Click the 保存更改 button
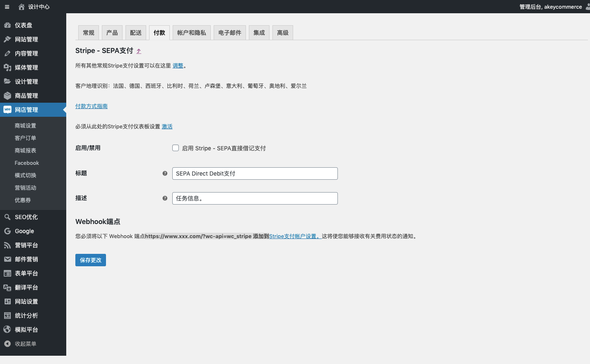Screen dimensions: 590x364 tap(91, 260)
